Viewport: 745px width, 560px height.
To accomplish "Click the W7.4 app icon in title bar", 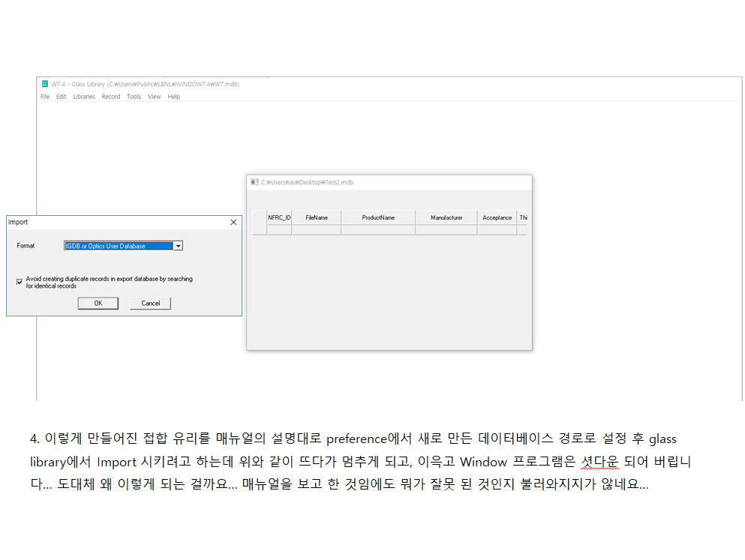I will pos(45,84).
